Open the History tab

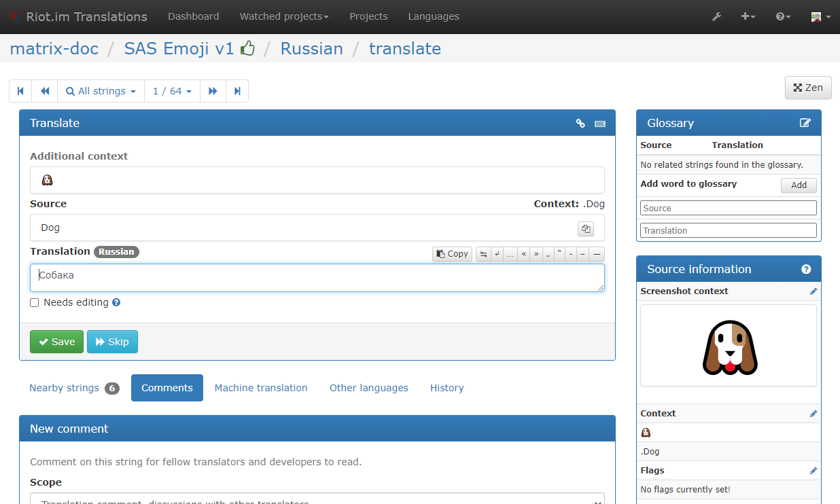click(x=447, y=388)
